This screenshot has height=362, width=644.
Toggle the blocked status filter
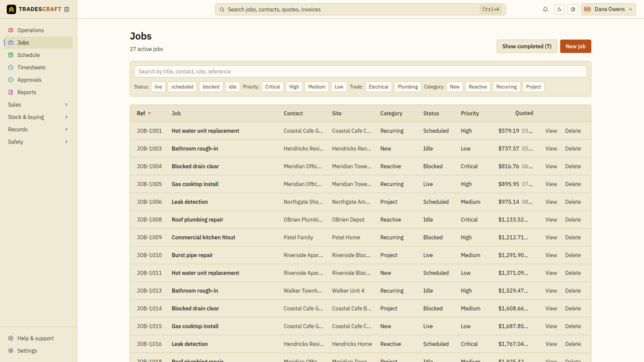coord(211,87)
